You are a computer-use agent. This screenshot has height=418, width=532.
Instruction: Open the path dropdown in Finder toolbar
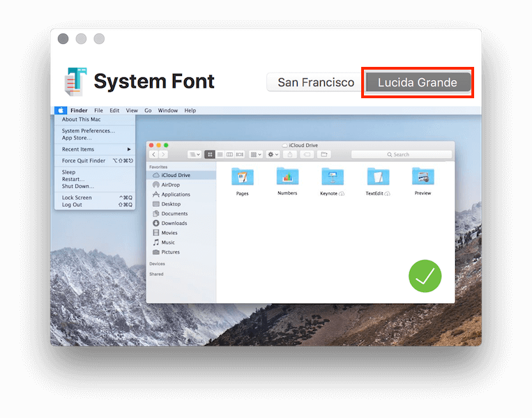(195, 155)
